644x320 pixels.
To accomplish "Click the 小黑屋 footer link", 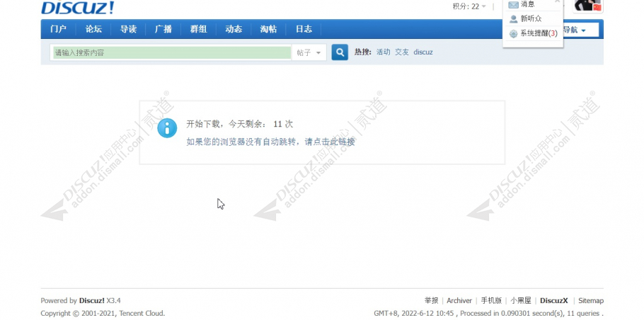I will (521, 301).
